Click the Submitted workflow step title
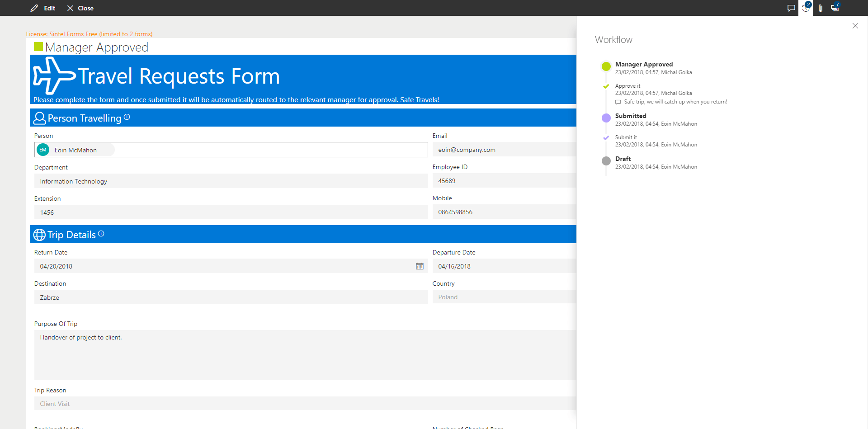Screen dimensions: 868x429 (631, 116)
